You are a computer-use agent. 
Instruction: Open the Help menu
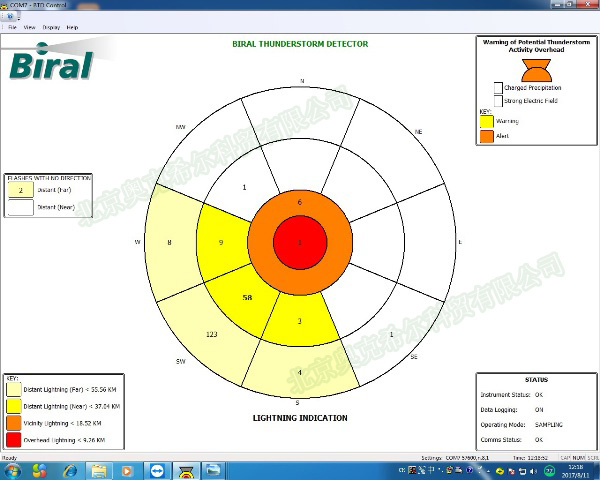[x=72, y=28]
